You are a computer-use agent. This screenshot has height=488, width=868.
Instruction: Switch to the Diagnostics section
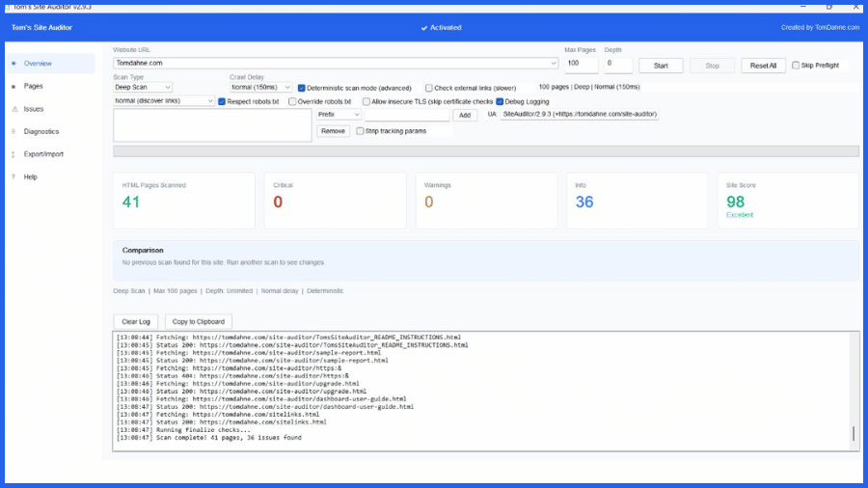[50, 132]
